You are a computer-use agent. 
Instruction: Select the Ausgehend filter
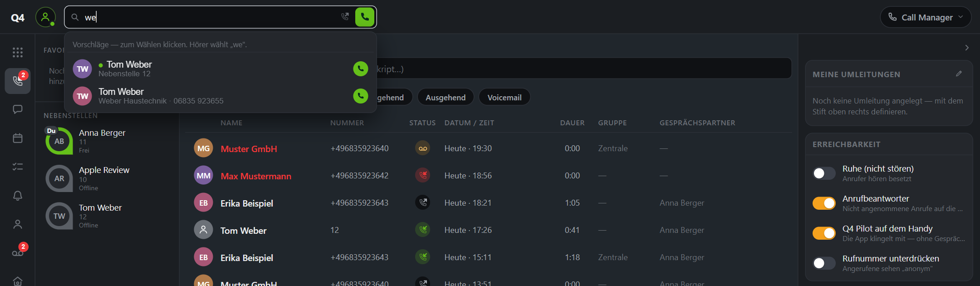(x=446, y=97)
